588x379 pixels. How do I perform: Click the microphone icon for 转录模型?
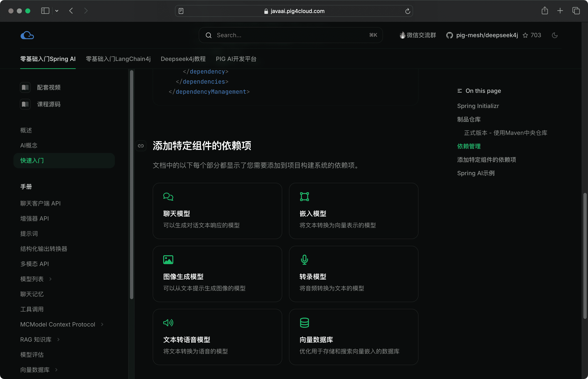(304, 260)
